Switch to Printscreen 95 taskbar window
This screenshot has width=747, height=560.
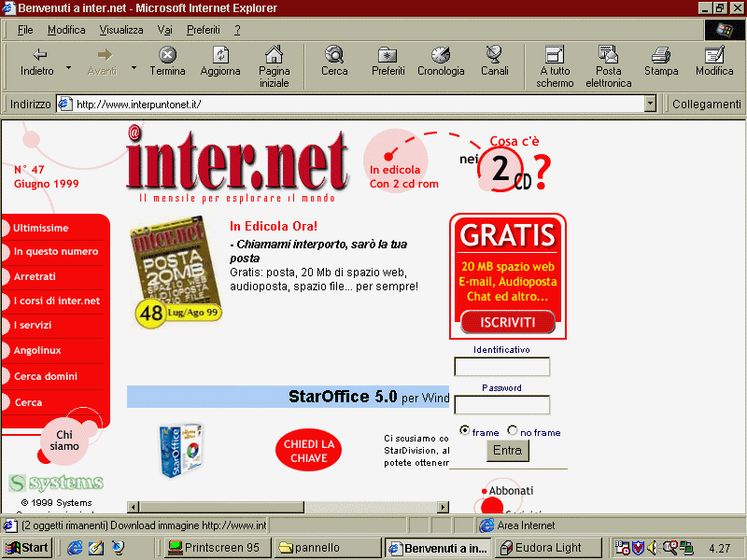coord(218,548)
